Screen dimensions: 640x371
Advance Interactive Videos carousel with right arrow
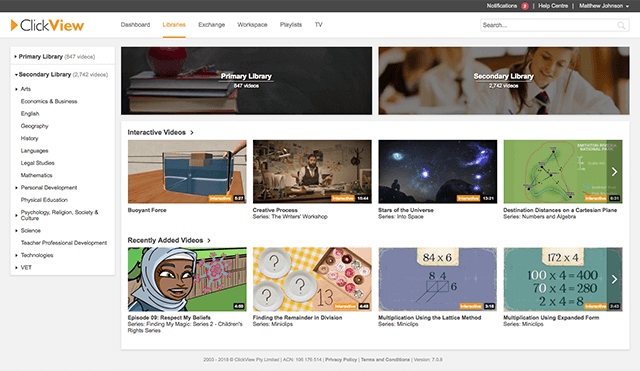click(614, 172)
